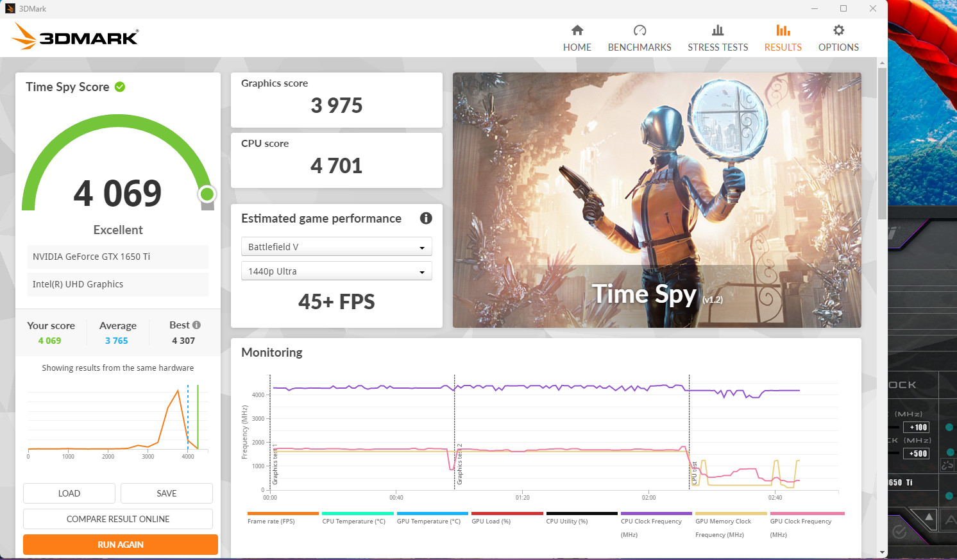Click 'Showing results from the same hardware'

point(118,368)
